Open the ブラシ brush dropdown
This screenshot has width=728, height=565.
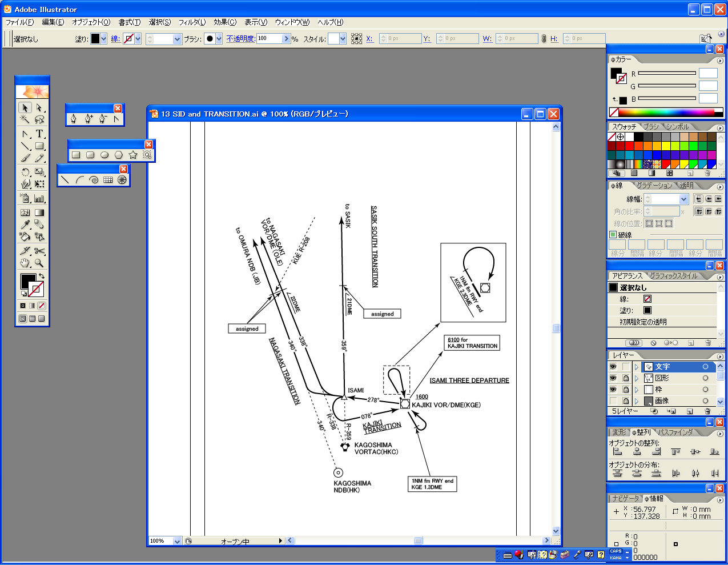tap(219, 39)
